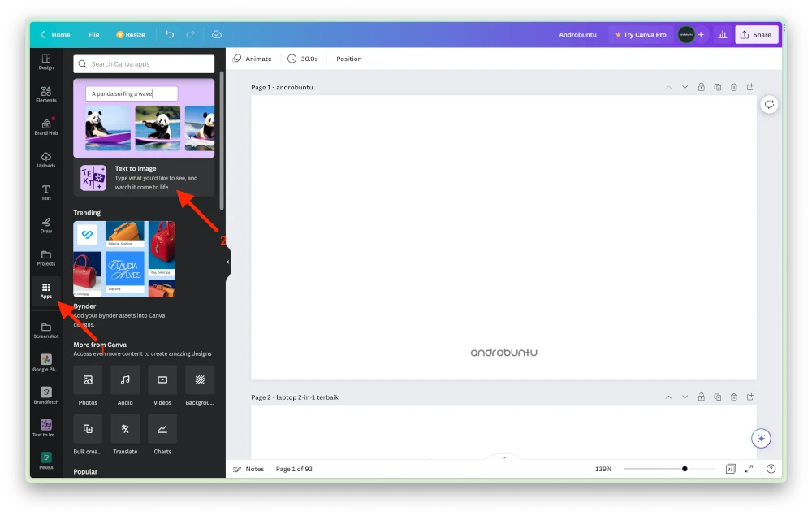Lock Page 1 using the padlock icon
The height and width of the screenshot is (516, 812).
coord(701,87)
